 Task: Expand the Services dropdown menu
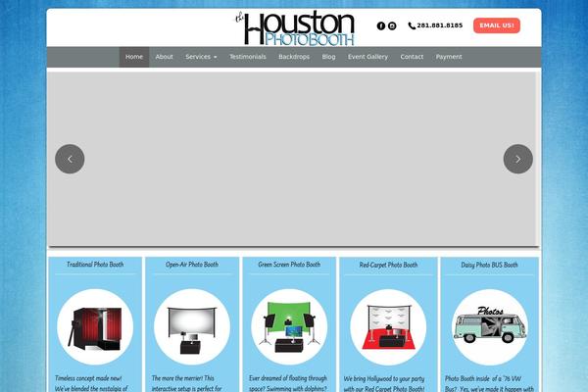[201, 57]
